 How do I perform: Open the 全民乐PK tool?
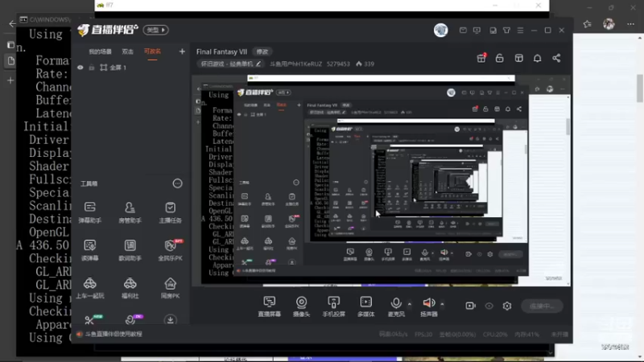pyautogui.click(x=170, y=250)
